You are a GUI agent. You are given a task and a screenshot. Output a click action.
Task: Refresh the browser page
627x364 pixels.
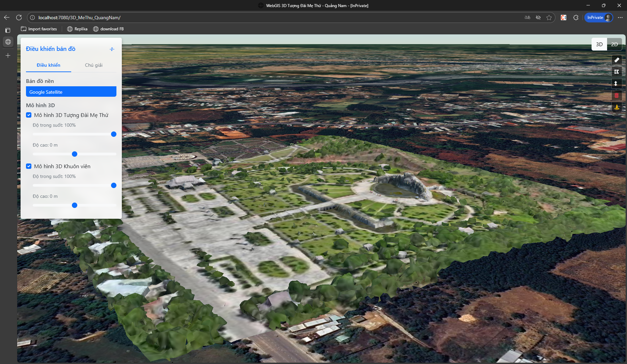[x=19, y=18]
